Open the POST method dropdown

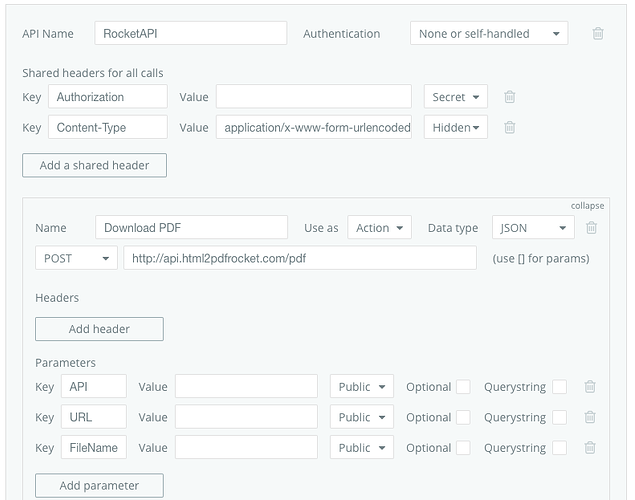point(76,258)
